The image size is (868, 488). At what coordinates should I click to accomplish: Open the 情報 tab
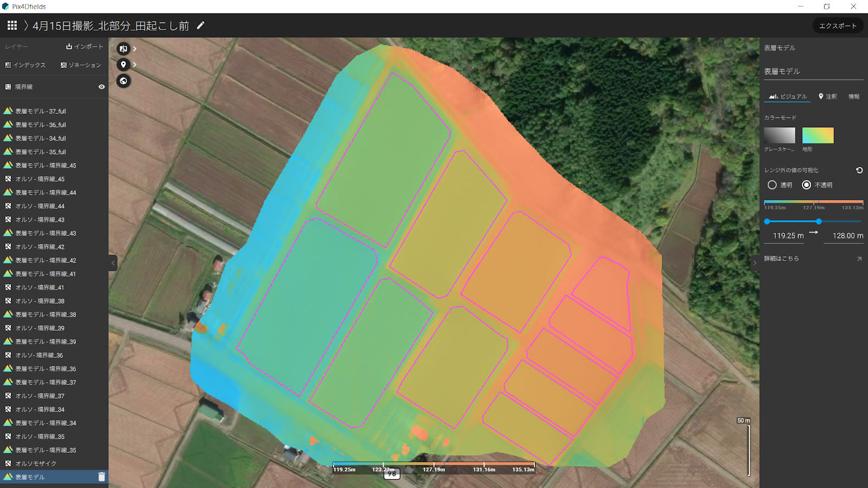pyautogui.click(x=855, y=96)
